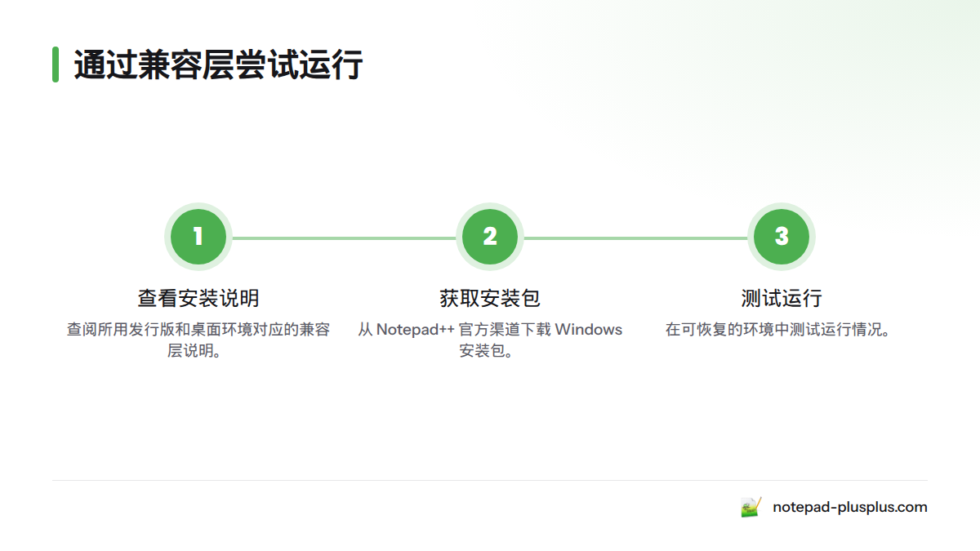Click the heading 测试运行
980x551 pixels.
tap(782, 298)
